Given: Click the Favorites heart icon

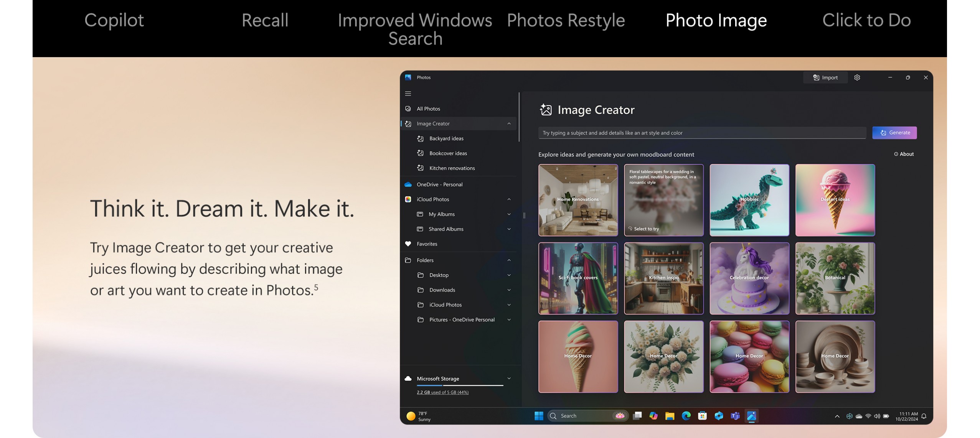Looking at the screenshot, I should point(408,244).
